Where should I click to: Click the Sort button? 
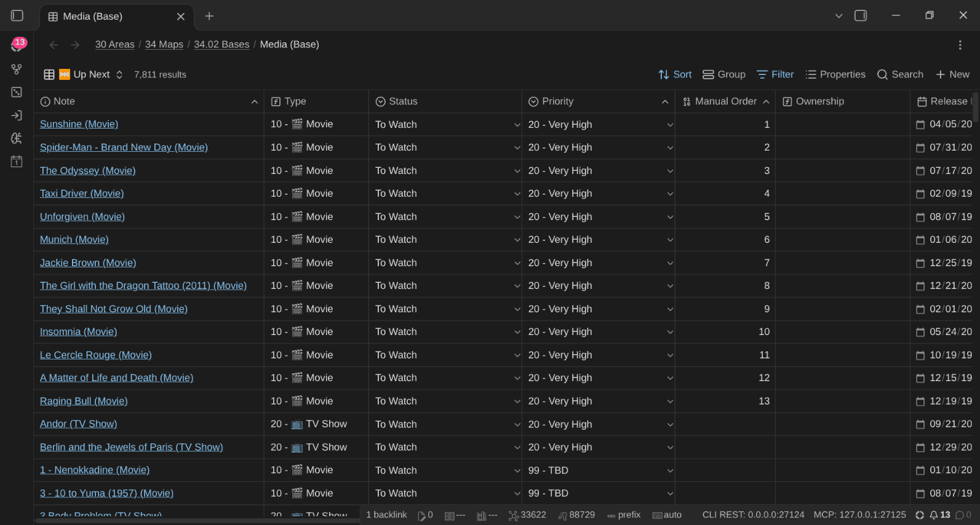[675, 74]
